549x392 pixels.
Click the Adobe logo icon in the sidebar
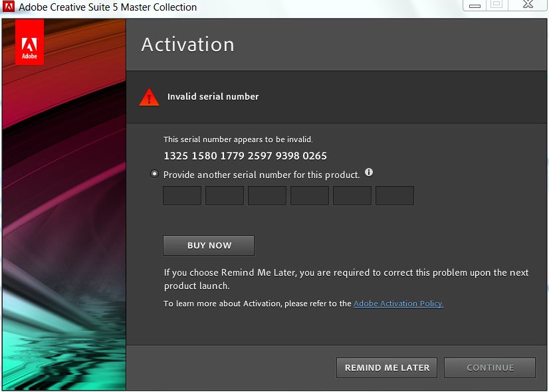click(x=29, y=43)
